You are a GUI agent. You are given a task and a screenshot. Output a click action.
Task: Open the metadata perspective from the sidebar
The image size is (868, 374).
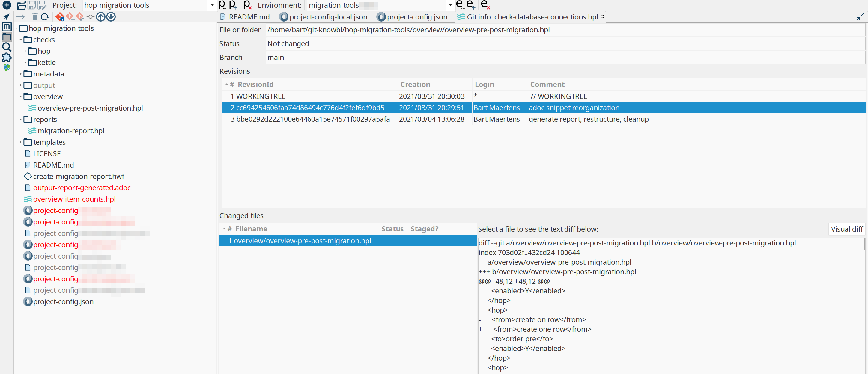pyautogui.click(x=7, y=27)
